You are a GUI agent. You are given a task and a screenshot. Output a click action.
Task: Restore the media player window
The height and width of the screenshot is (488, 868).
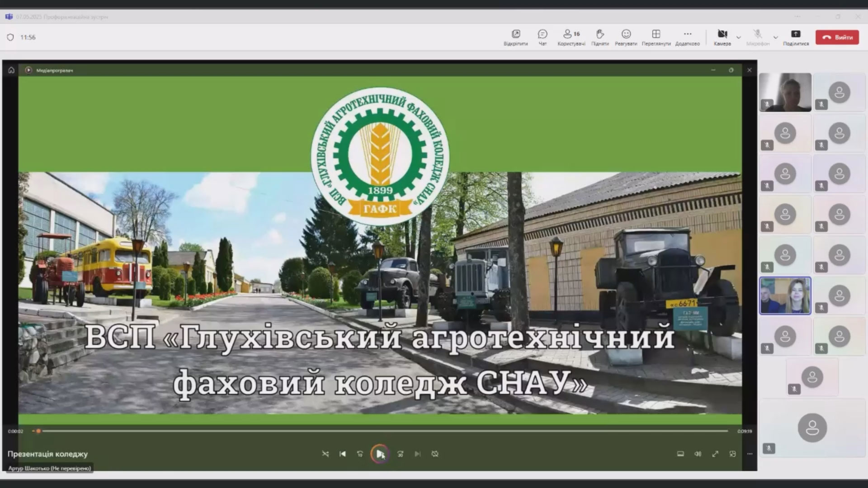click(x=731, y=70)
